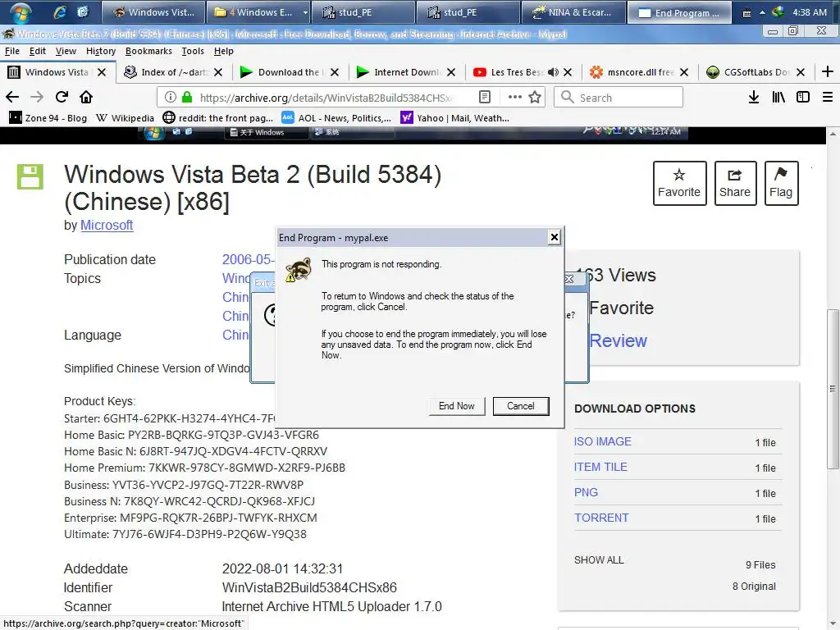Open the History menu

[x=101, y=51]
